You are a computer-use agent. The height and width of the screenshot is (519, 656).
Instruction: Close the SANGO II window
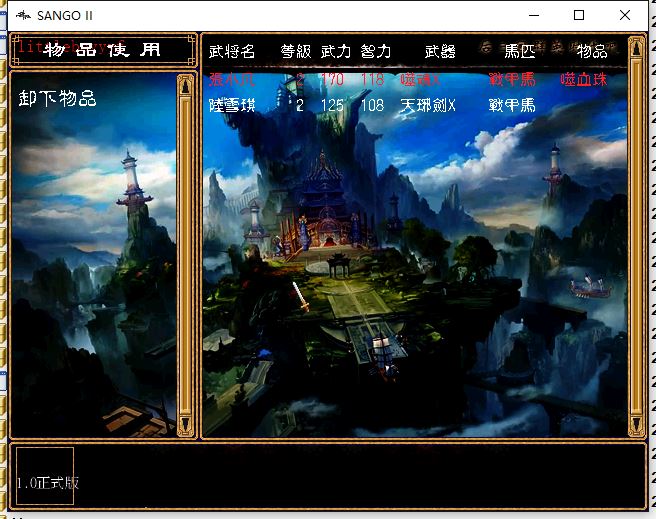click(625, 15)
